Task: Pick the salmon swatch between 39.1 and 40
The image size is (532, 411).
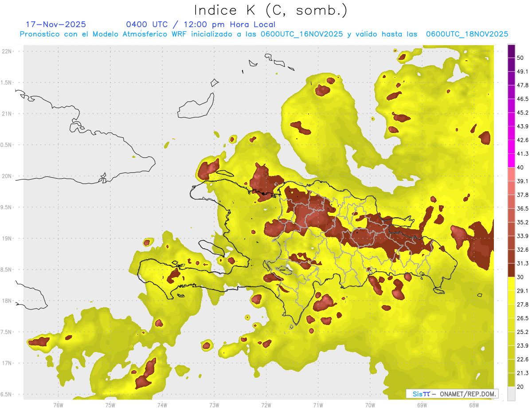Action: point(511,174)
